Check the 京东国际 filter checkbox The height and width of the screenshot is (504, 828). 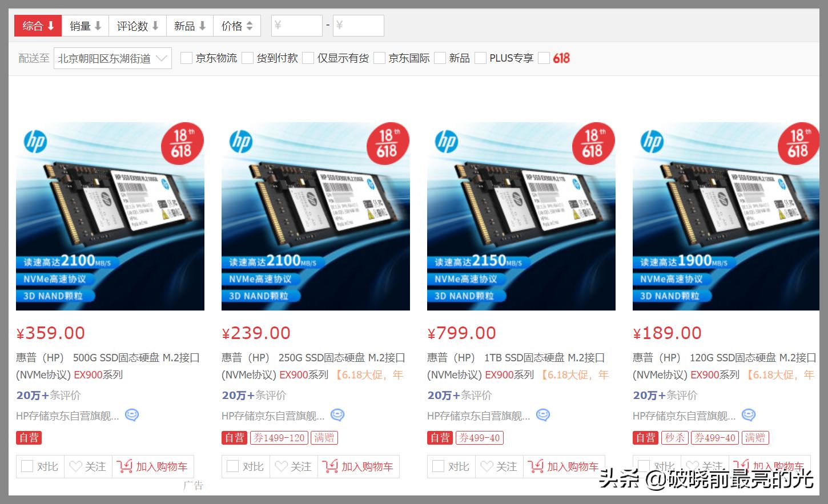tap(379, 58)
